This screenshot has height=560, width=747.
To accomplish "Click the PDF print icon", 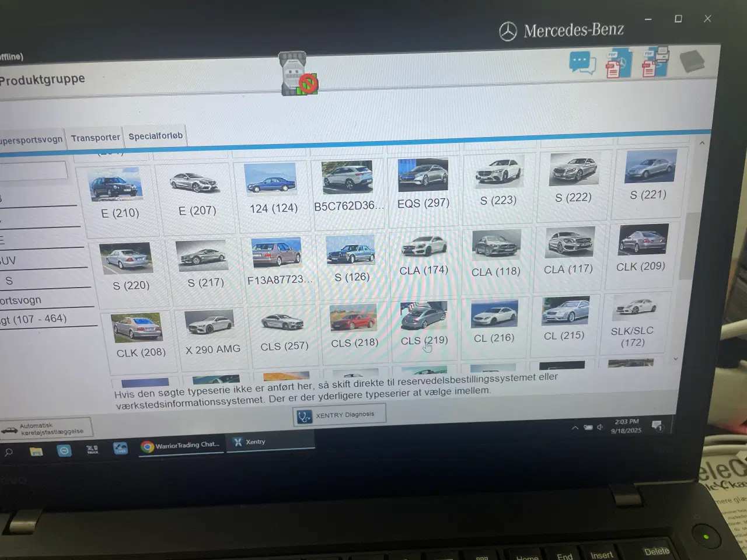I will tap(655, 62).
